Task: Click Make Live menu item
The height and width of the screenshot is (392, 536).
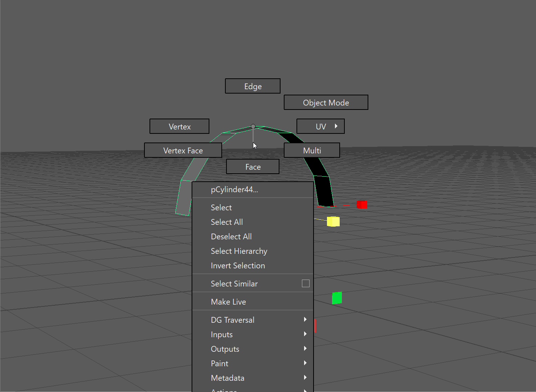Action: 228,302
